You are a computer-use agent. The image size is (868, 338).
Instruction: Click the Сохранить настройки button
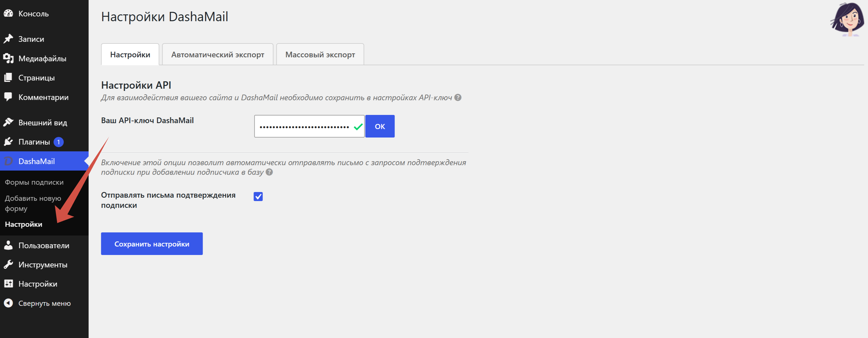pos(151,244)
